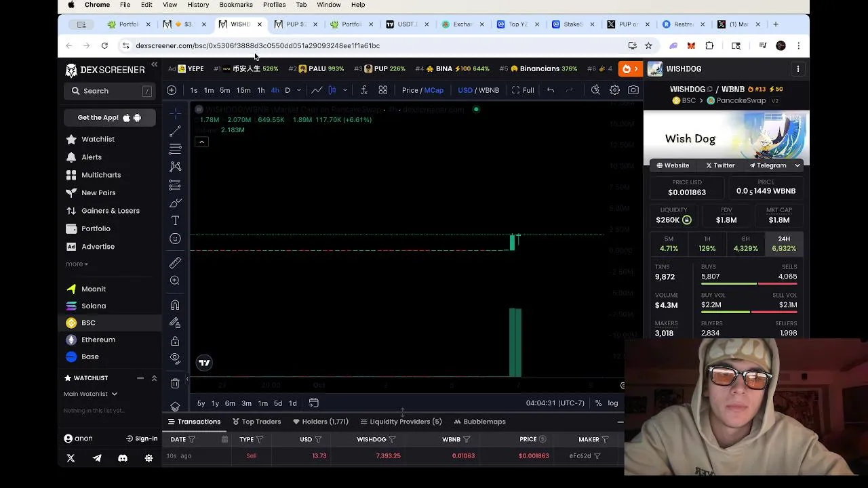Open go-to-date calendar icon
Viewport: 868px width, 488px height.
click(x=313, y=403)
